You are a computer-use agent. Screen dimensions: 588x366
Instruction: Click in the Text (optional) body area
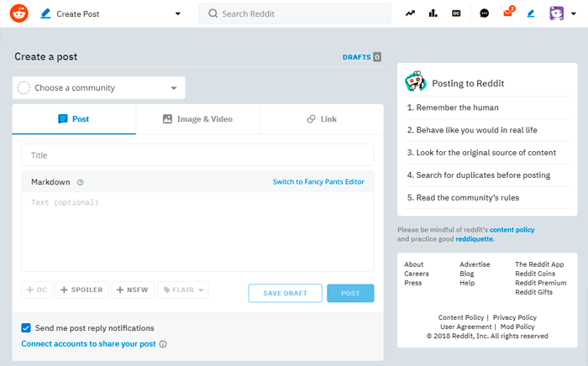[x=197, y=232]
